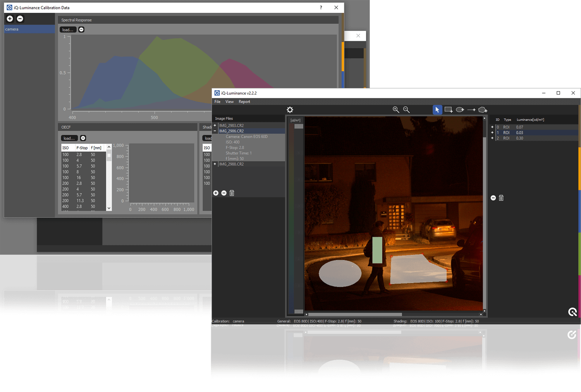Remove selected ROI with minus icon
This screenshot has height=392, width=581.
[x=493, y=198]
